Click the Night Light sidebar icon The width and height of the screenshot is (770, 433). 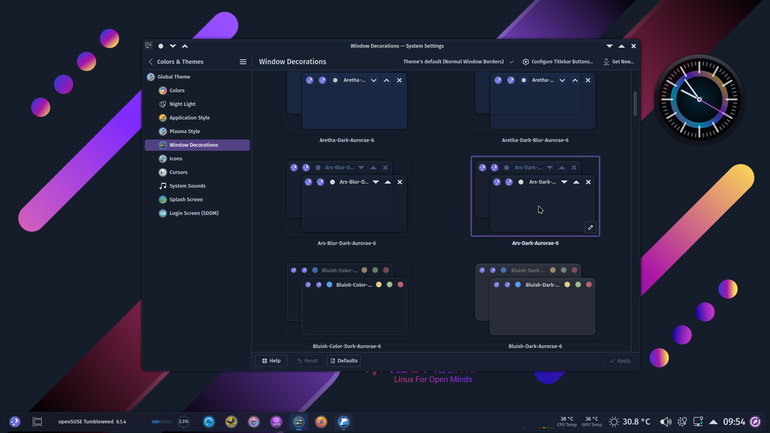click(x=163, y=104)
